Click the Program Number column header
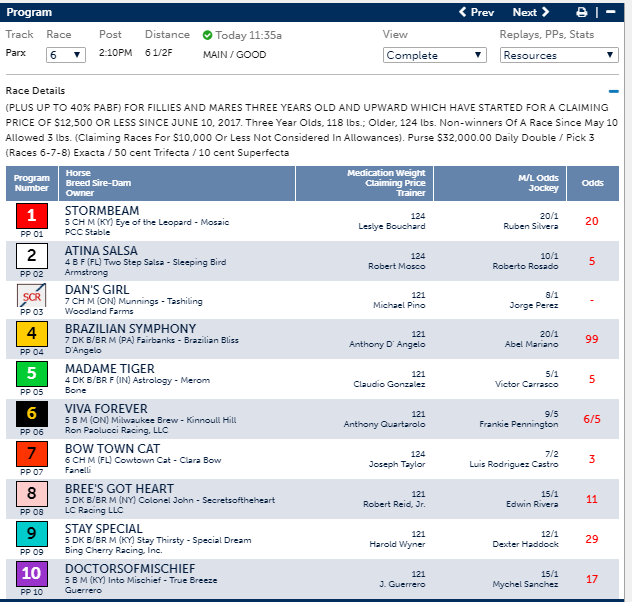This screenshot has height=602, width=632. (31, 183)
